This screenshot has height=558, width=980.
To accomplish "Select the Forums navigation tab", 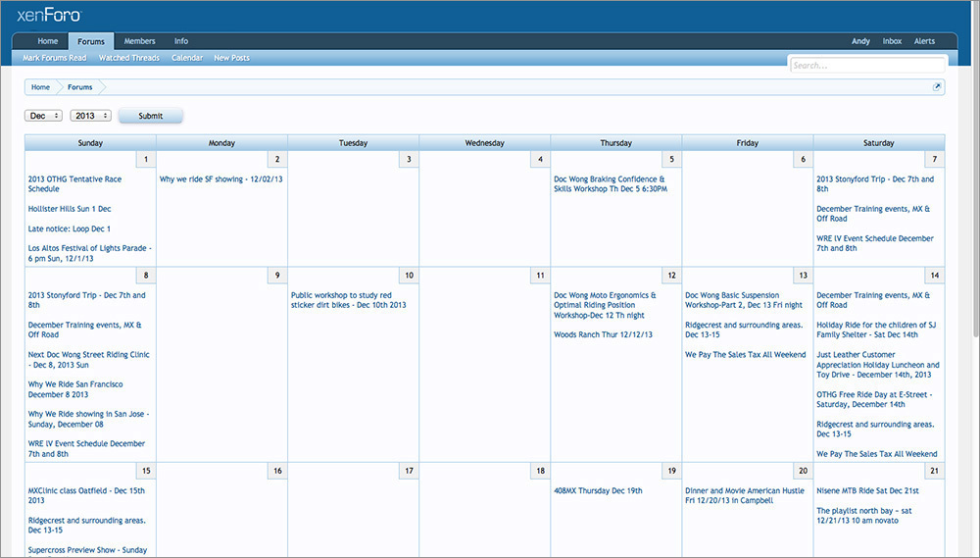I will [91, 41].
